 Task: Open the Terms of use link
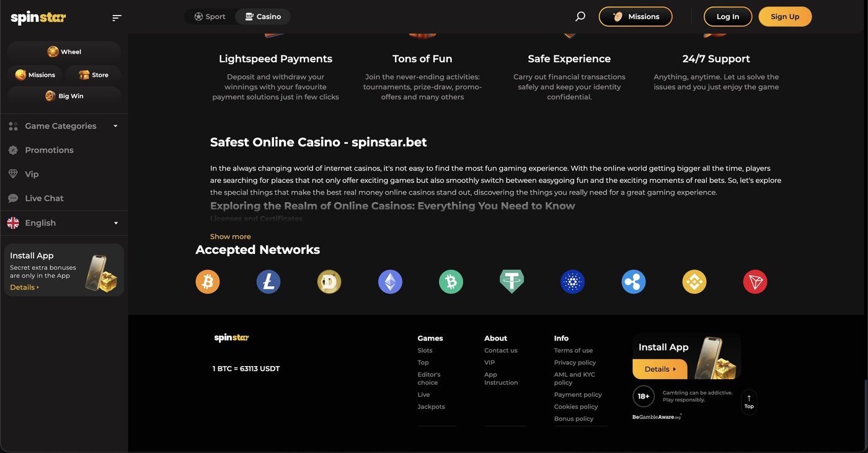pos(573,351)
